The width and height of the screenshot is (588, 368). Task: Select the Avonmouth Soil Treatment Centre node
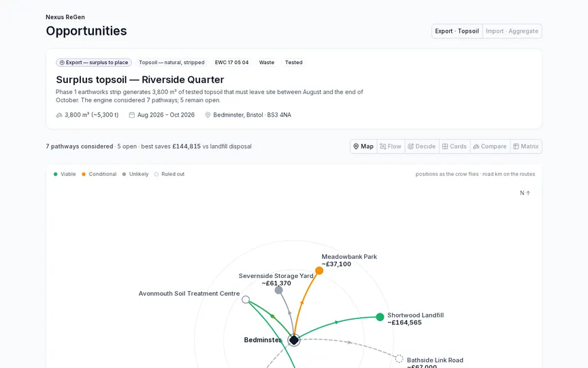(x=246, y=300)
